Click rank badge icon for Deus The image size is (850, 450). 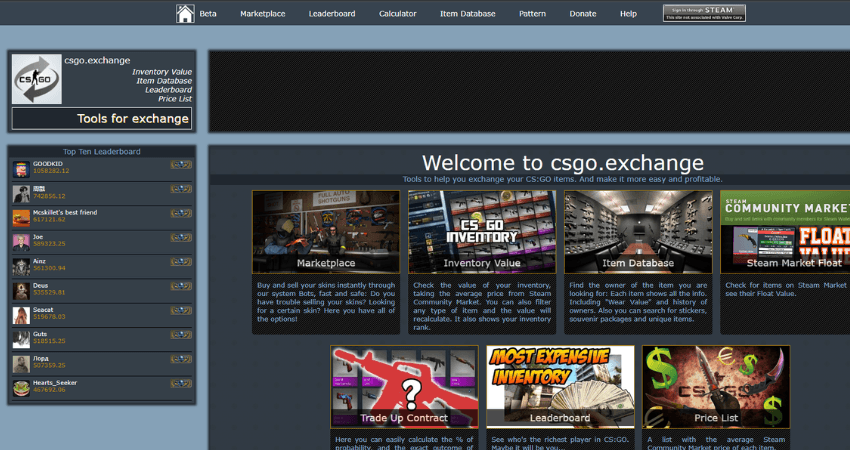[x=181, y=286]
